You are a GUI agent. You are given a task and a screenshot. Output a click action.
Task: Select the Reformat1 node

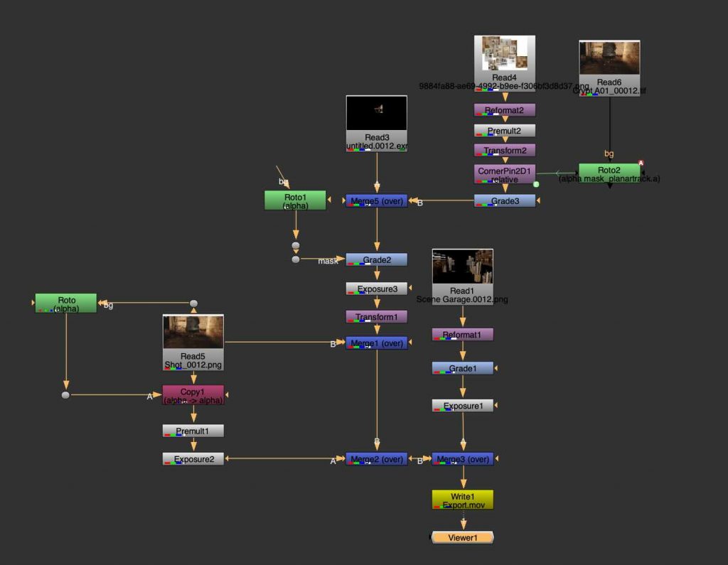(462, 334)
